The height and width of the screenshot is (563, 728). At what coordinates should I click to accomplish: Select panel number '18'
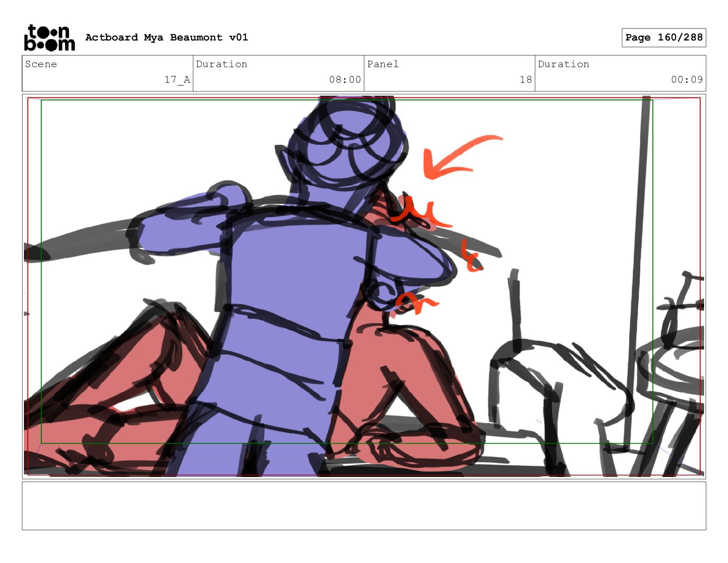click(x=526, y=80)
